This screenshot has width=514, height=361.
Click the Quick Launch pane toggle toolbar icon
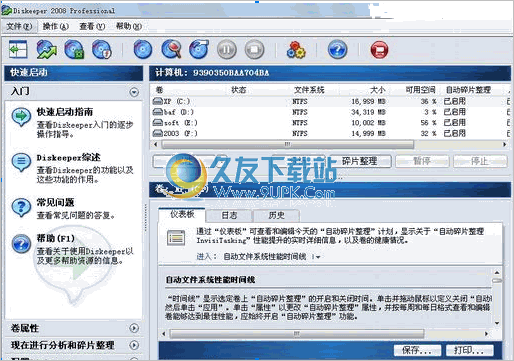click(x=18, y=50)
